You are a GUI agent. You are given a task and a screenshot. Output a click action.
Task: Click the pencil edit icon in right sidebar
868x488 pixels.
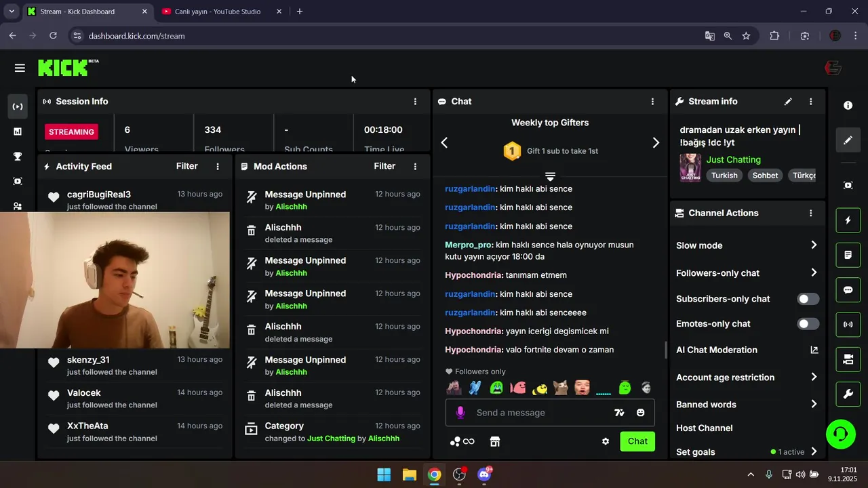point(848,140)
